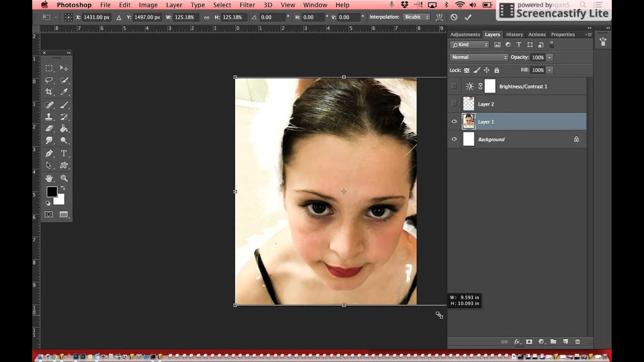
Task: Toggle lock image pixels
Action: coord(476,70)
